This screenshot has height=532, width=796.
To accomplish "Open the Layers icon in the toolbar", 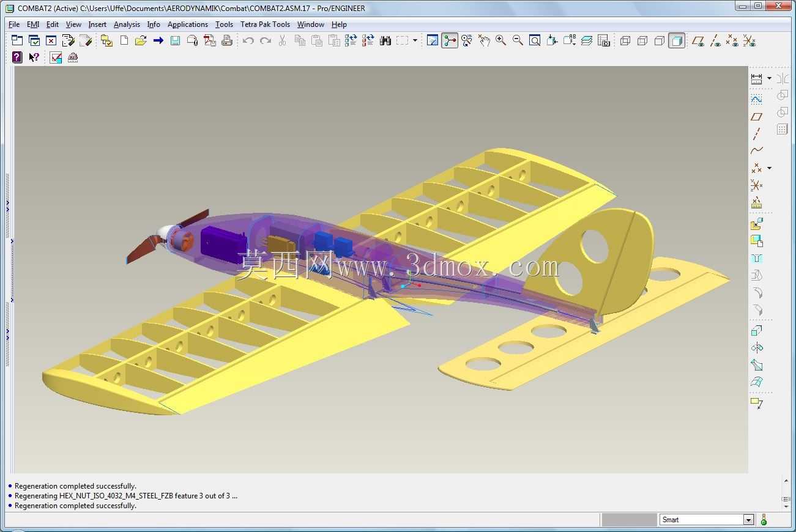I will 587,40.
